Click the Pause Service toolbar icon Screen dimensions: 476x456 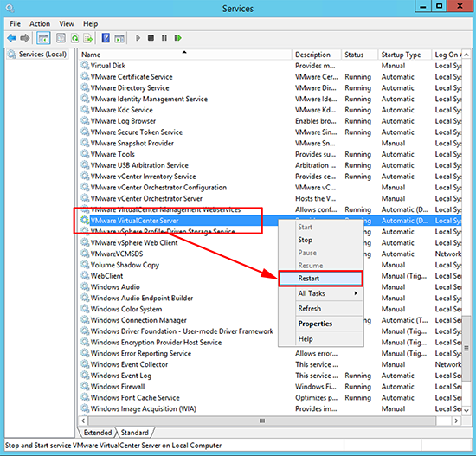(x=164, y=38)
